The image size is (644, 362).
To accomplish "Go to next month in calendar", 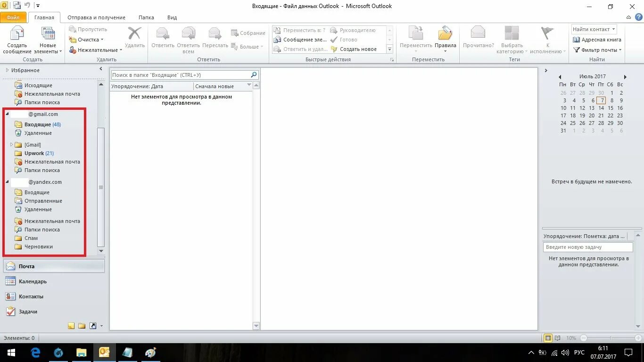I will coord(625,77).
